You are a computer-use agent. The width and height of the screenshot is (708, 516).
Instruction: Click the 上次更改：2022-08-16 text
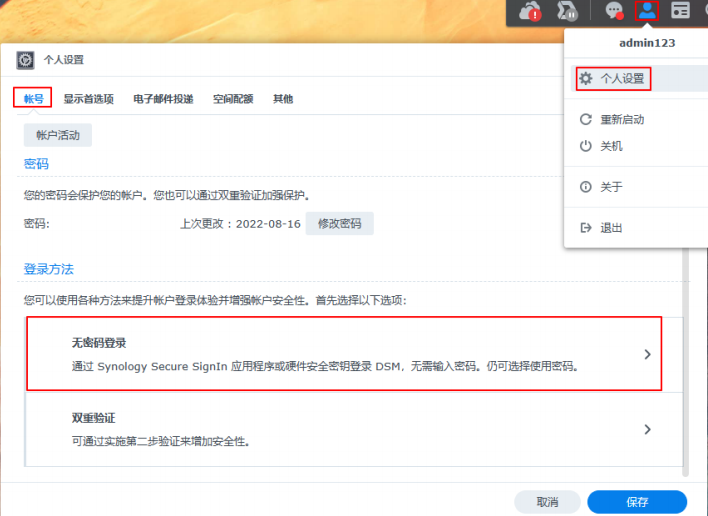240,224
